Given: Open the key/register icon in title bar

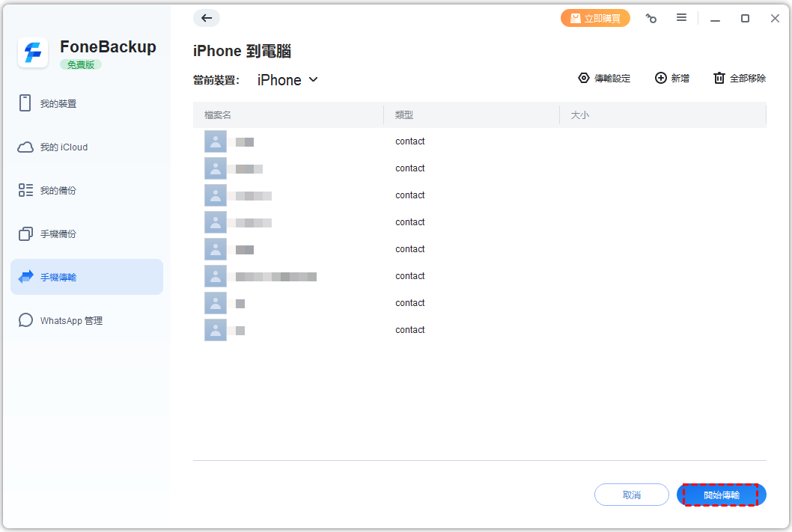Looking at the screenshot, I should click(651, 19).
